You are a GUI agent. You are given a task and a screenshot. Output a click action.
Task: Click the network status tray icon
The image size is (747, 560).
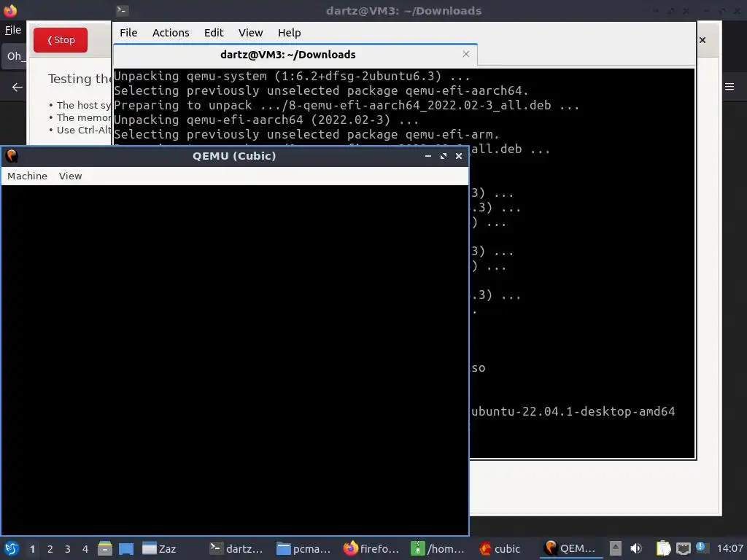tap(683, 548)
